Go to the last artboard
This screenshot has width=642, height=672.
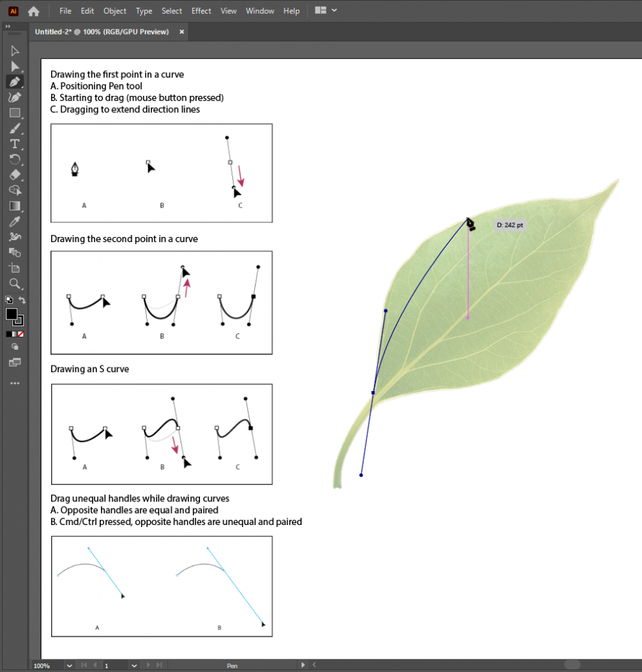coord(159,665)
